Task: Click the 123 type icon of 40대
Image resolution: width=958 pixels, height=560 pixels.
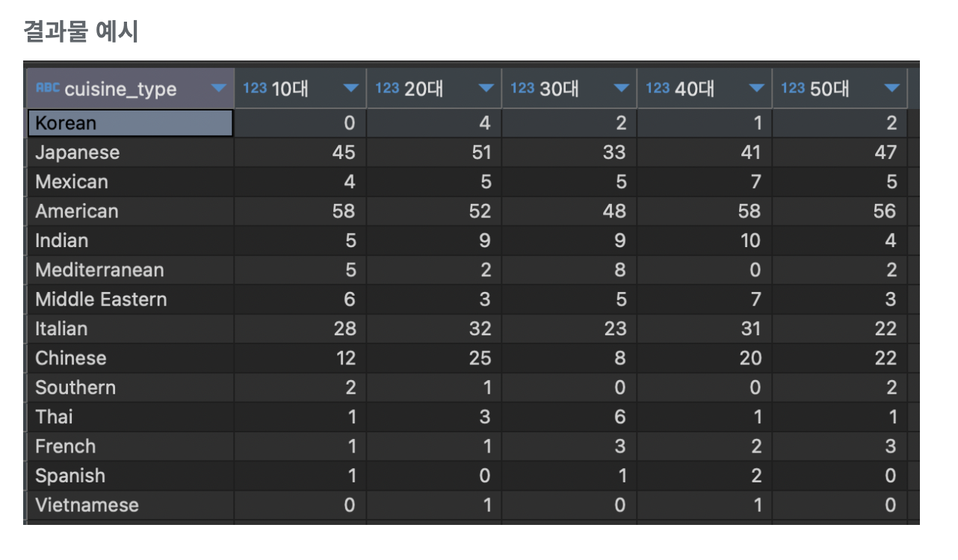Action: tap(658, 88)
